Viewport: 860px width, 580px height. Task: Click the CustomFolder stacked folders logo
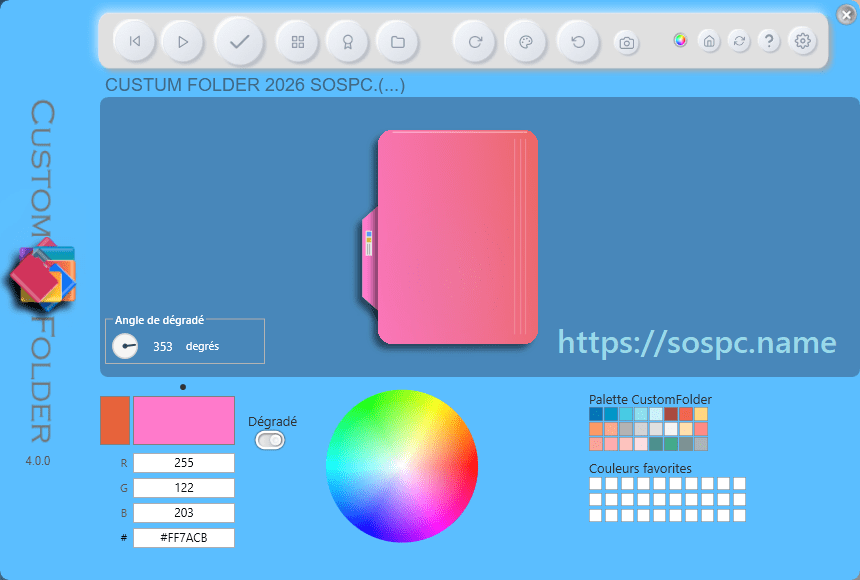tap(43, 274)
